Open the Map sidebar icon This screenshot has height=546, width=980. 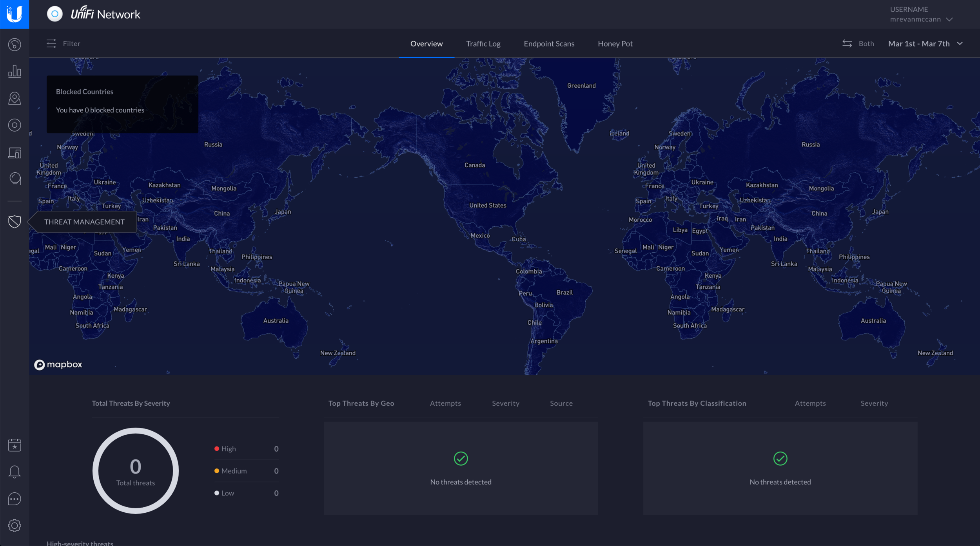tap(15, 98)
